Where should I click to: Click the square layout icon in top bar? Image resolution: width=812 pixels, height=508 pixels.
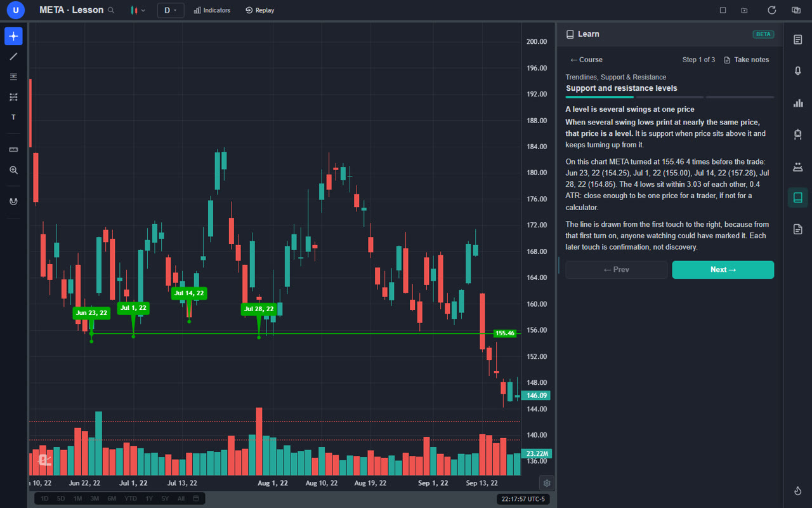coord(723,10)
